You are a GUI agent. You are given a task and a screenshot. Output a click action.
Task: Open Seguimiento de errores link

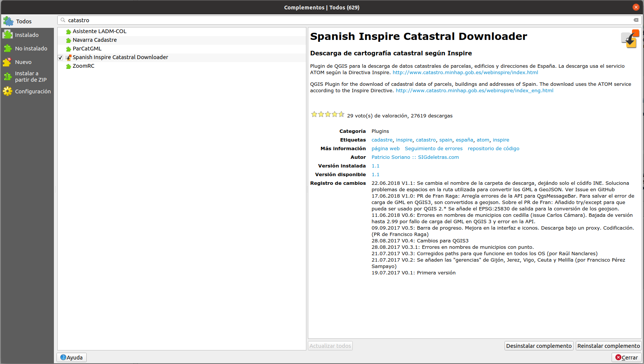434,148
